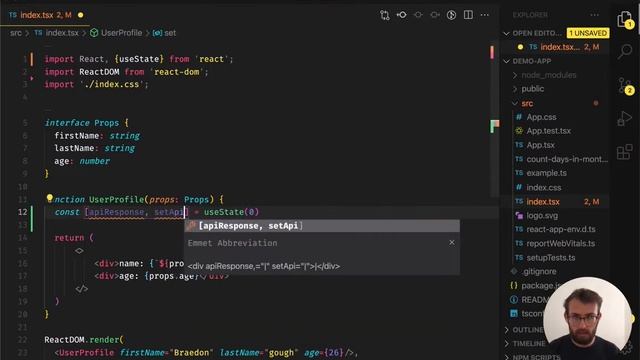Select the [apiResponse, setApi] suggestion
This screenshot has width=640, height=360.
[x=322, y=226]
